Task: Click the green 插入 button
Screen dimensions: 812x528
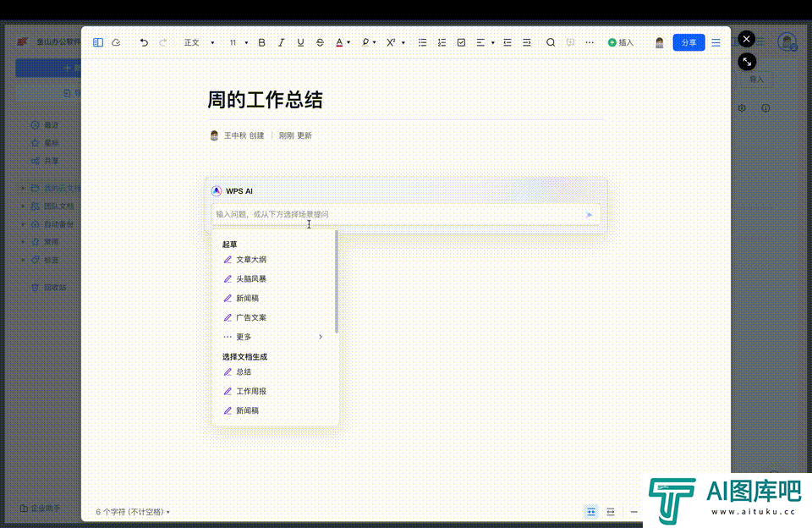Action: click(620, 42)
